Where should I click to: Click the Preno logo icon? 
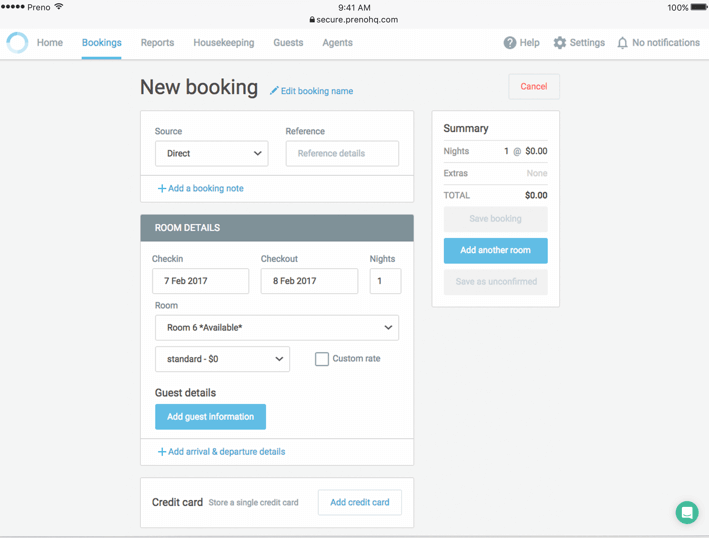tap(17, 43)
